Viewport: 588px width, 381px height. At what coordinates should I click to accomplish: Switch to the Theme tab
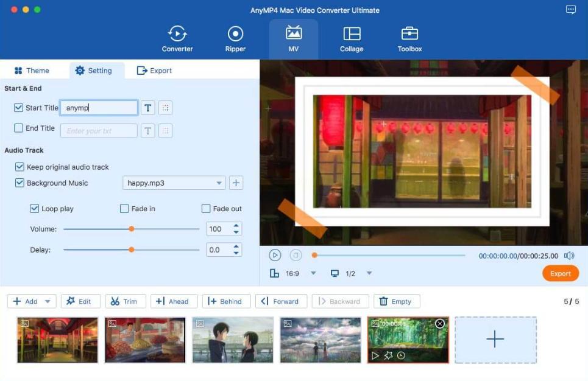pos(32,71)
